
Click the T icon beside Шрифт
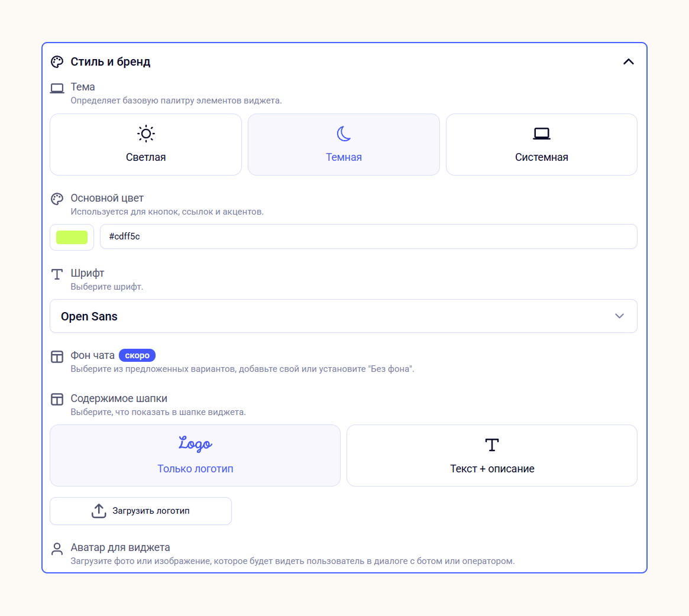(57, 274)
